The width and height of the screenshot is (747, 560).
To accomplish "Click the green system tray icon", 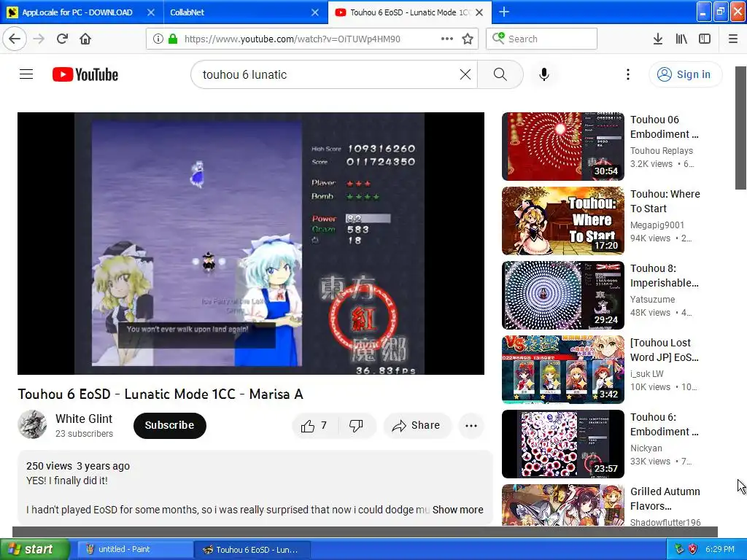I will point(679,550).
